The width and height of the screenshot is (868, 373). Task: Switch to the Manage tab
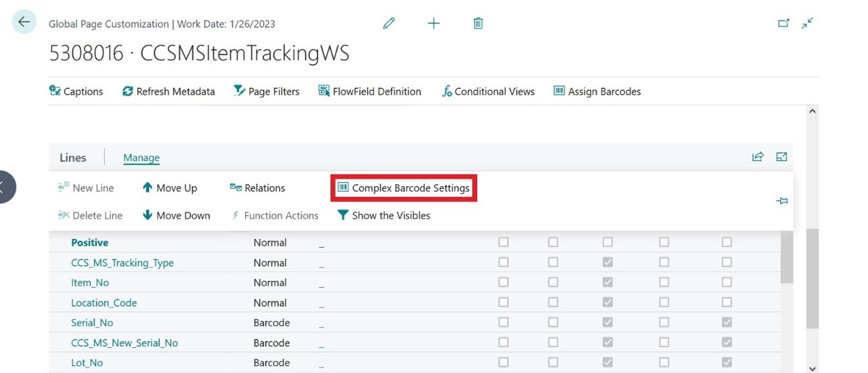coord(140,157)
